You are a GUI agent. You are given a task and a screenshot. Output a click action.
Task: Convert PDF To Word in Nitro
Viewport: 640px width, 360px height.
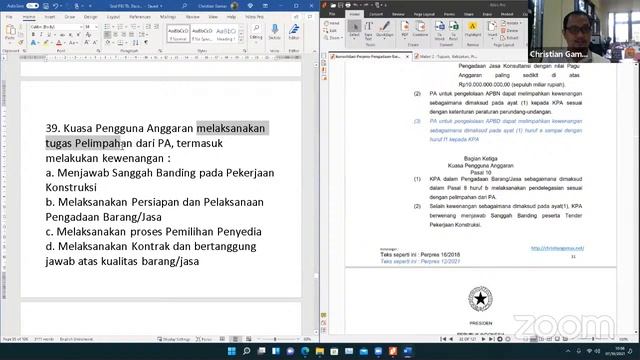440,30
